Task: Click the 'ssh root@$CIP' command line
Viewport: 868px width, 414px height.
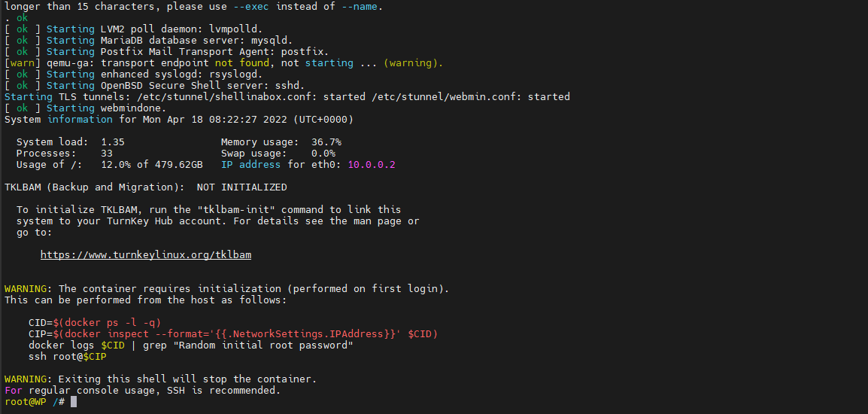Action: [x=68, y=357]
